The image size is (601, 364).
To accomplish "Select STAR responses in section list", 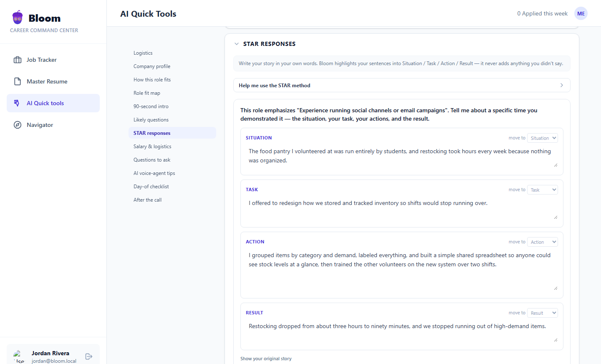I will (x=172, y=133).
